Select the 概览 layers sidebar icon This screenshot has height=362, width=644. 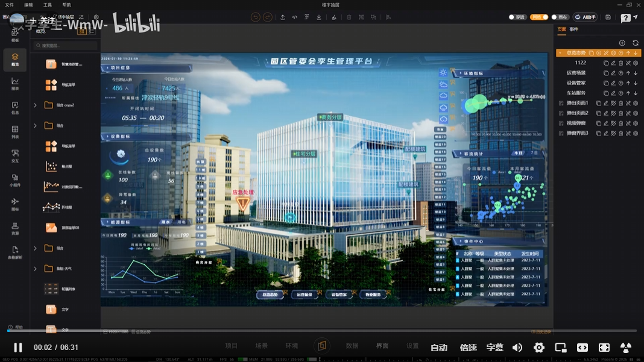[x=15, y=60]
